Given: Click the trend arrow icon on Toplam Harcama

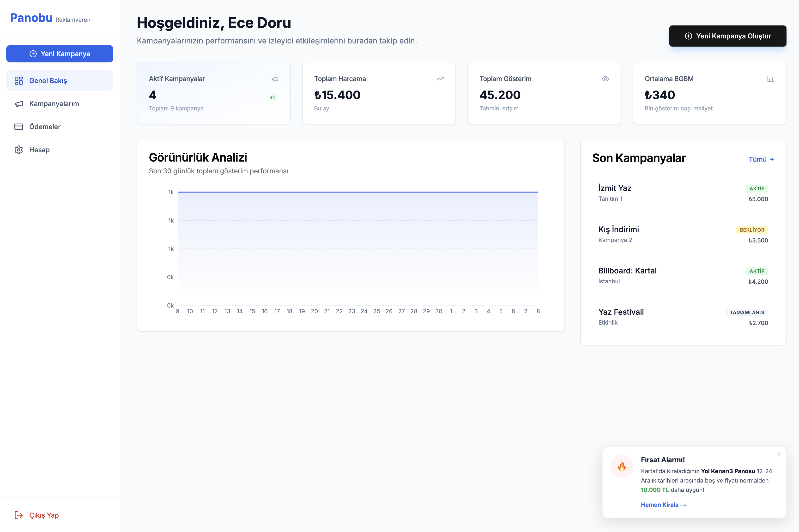Looking at the screenshot, I should [439, 79].
